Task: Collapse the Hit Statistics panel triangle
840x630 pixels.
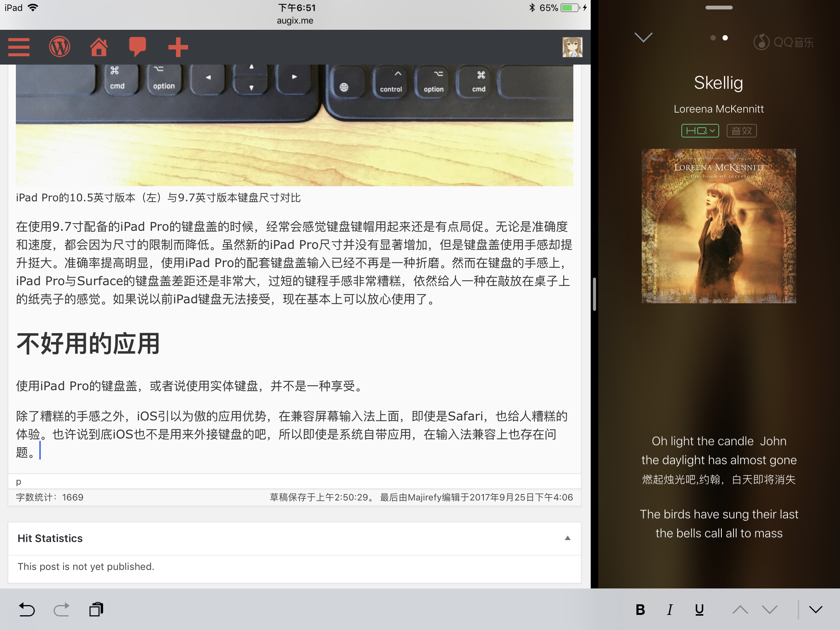Action: (x=567, y=538)
